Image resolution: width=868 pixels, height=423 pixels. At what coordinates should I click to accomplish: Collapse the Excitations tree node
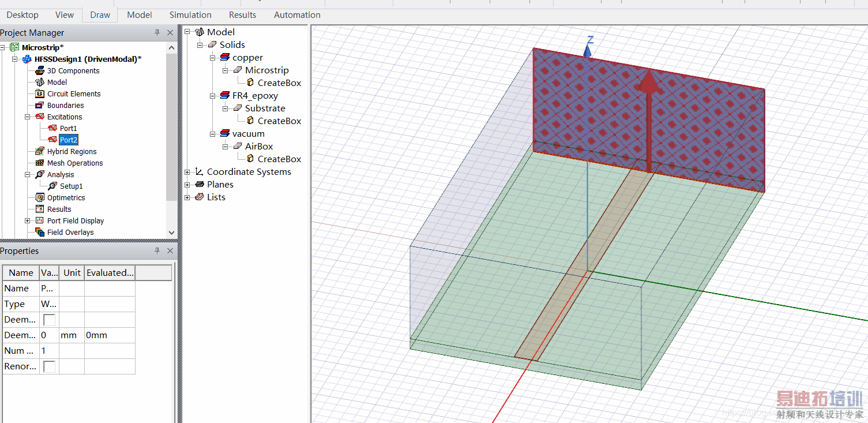[x=28, y=117]
